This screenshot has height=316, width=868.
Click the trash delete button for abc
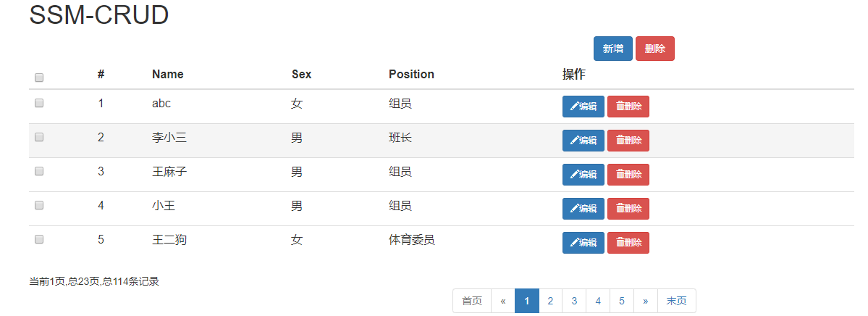pos(628,107)
